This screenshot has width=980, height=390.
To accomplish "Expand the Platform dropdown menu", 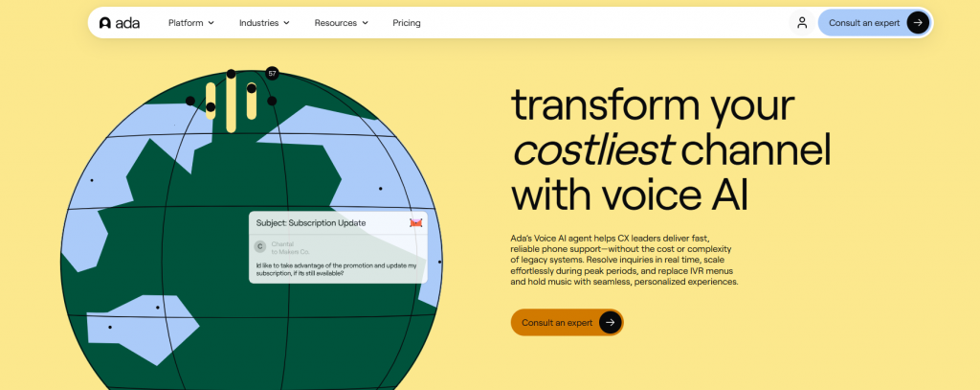I will (x=191, y=23).
